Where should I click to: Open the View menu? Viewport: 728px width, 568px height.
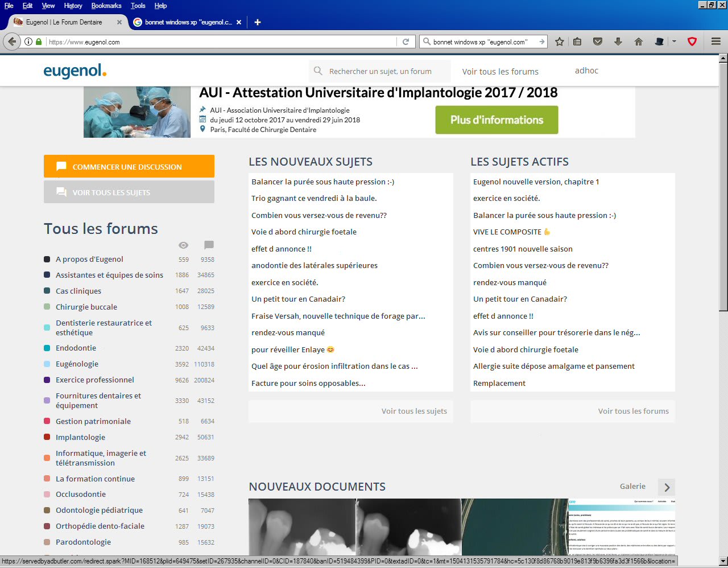pyautogui.click(x=48, y=6)
